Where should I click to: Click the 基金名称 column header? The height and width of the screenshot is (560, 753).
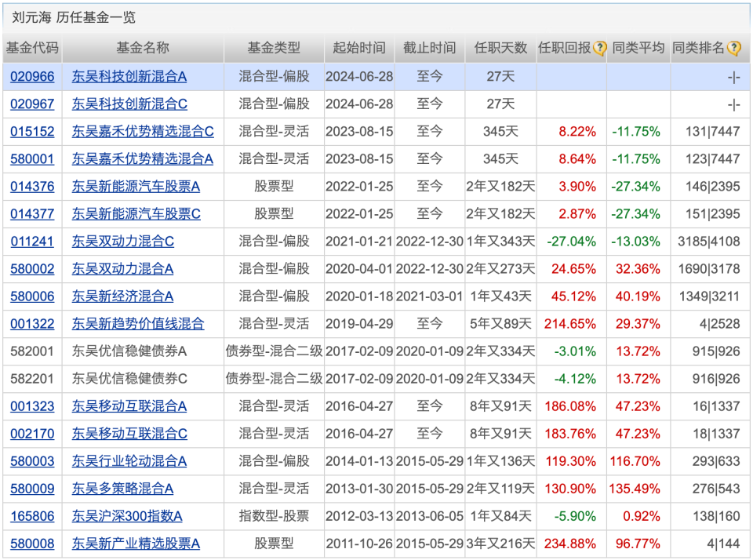click(143, 48)
